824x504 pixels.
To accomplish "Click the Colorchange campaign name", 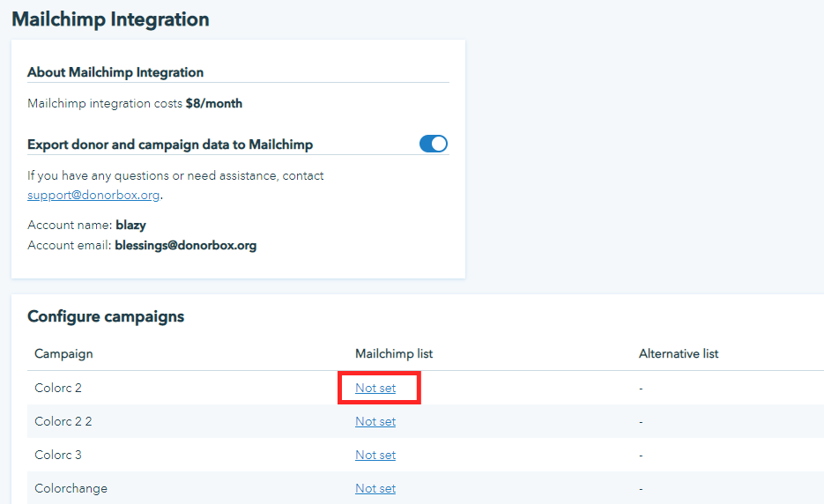I will pyautogui.click(x=71, y=488).
